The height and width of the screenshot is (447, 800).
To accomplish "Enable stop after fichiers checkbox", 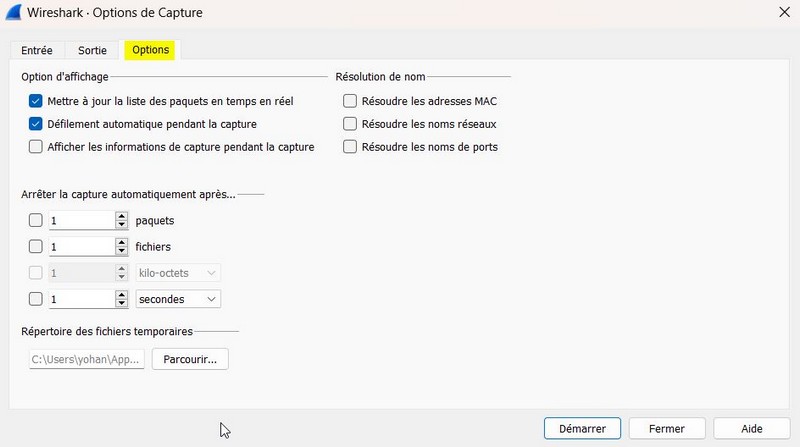I will (x=35, y=246).
